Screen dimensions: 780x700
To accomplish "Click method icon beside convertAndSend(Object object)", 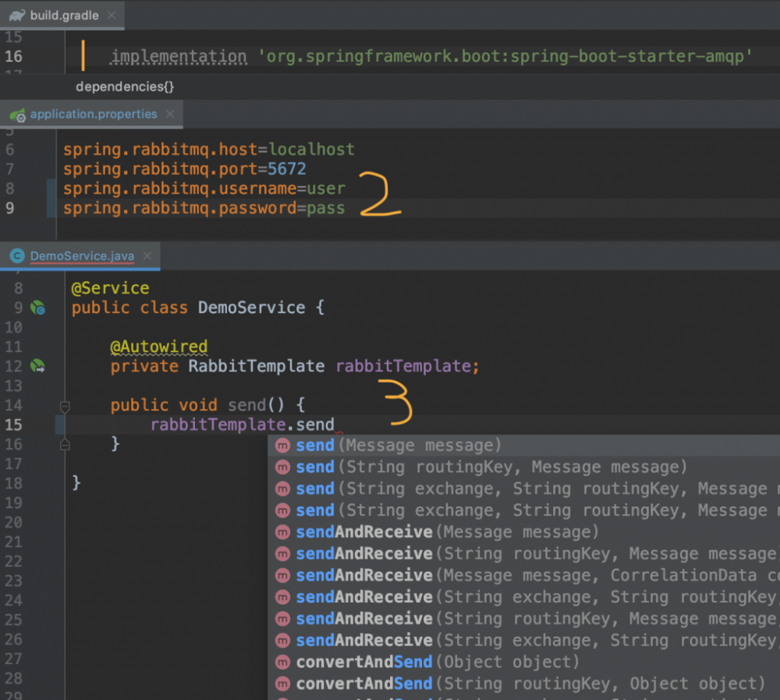I will tap(282, 662).
